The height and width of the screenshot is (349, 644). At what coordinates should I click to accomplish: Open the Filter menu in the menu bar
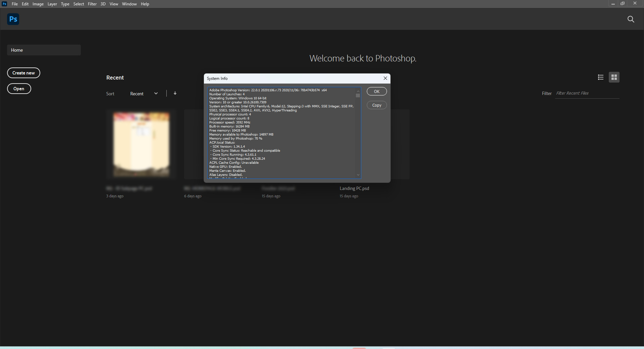[92, 4]
